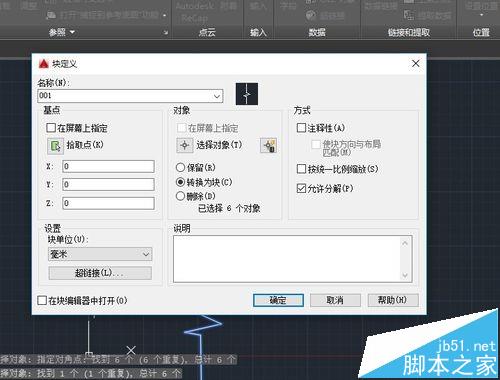This screenshot has width=500, height=380.
Task: Click the 参照 panel dialog launcher arrow
Action: coord(166,33)
